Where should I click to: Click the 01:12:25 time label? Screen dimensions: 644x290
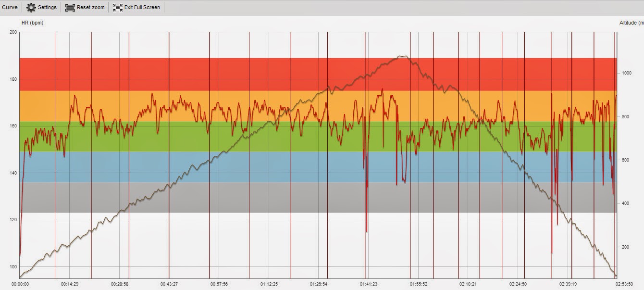(269, 284)
